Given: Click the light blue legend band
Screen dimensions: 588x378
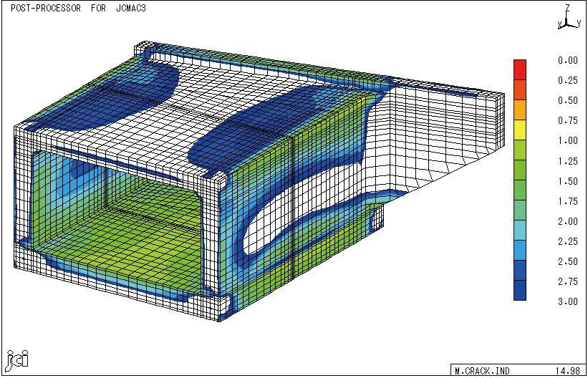Looking at the screenshot, I should coord(520,231).
